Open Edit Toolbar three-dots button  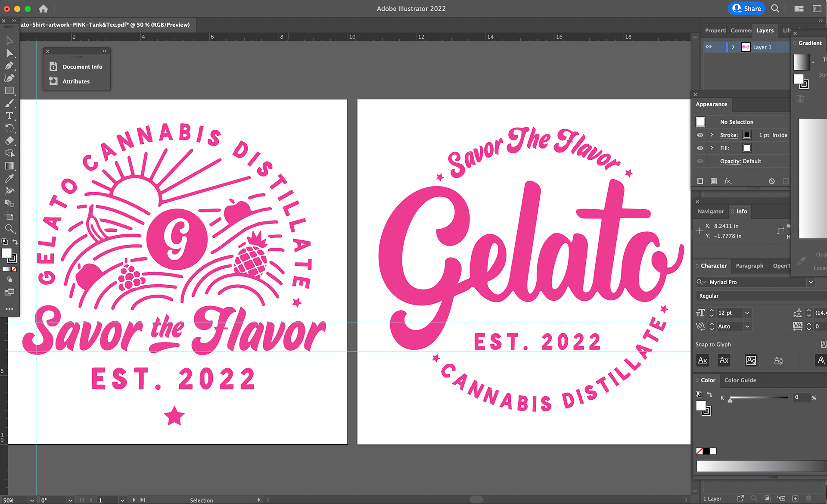click(9, 309)
